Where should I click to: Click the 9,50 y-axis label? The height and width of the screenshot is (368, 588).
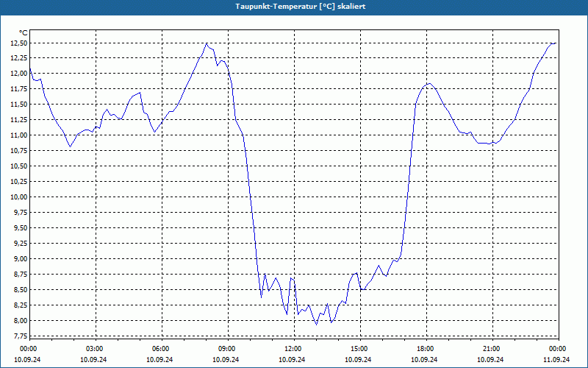click(x=20, y=228)
